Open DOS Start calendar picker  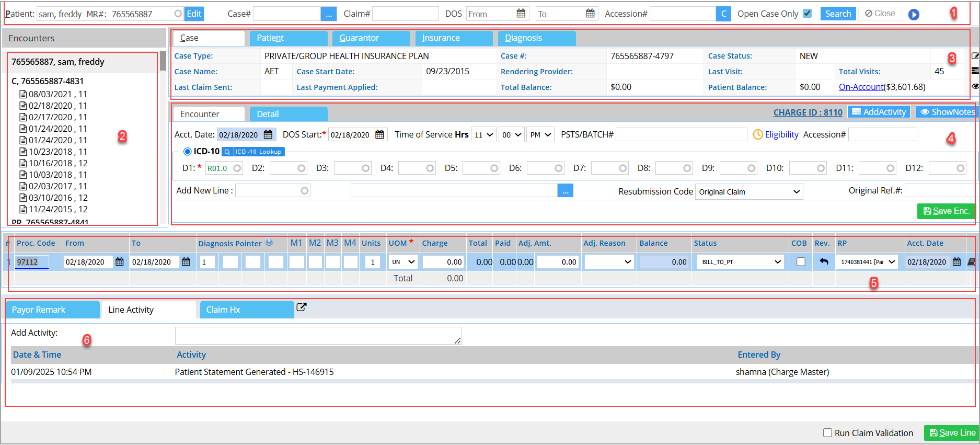click(x=380, y=134)
